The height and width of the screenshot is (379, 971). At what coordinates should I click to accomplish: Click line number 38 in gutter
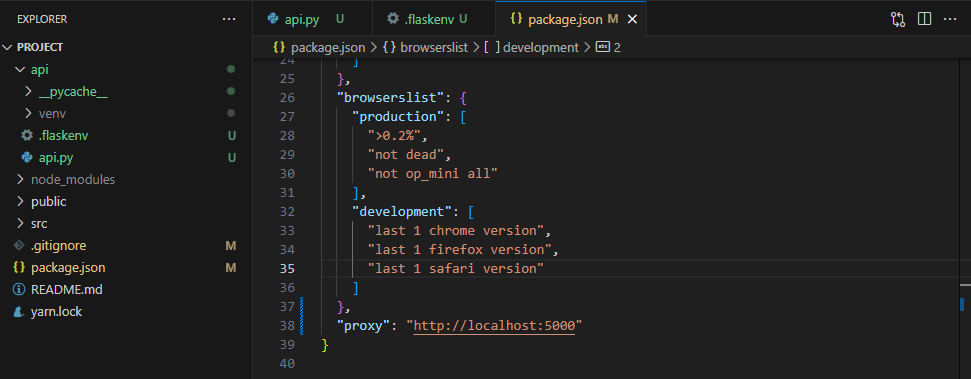point(287,326)
